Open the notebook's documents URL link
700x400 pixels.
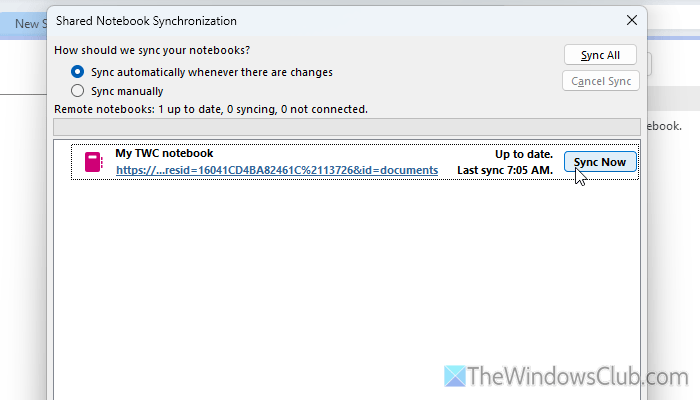click(x=276, y=170)
